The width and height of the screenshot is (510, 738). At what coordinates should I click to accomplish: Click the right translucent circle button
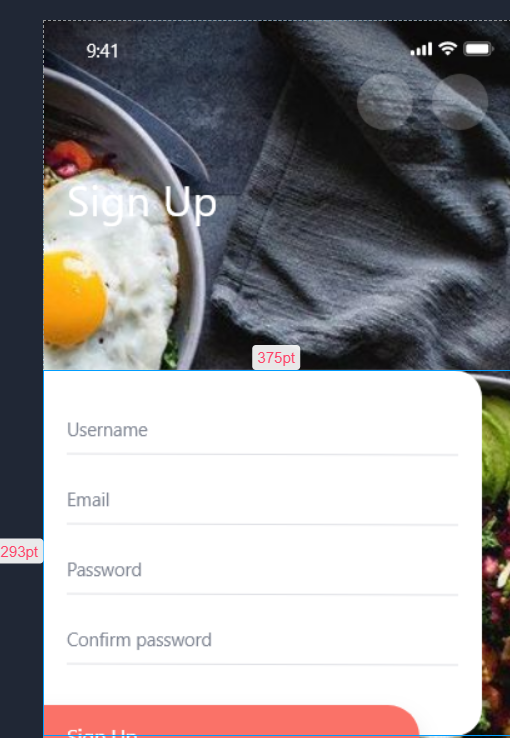460,102
